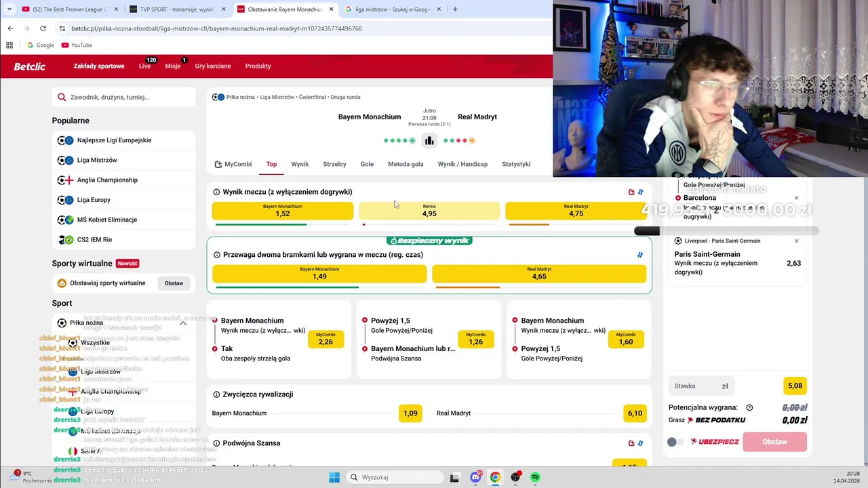Open Live section in Betclic header
The image size is (868, 488).
145,66
